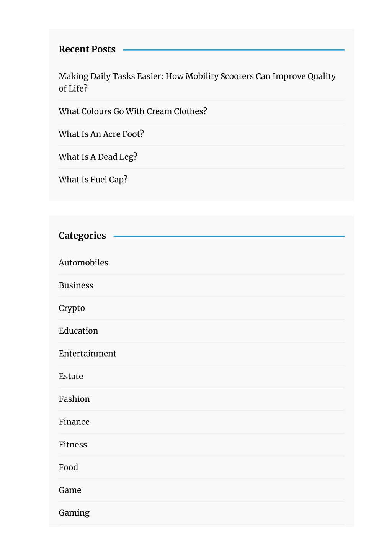Visit the Entertainment category

coord(87,354)
